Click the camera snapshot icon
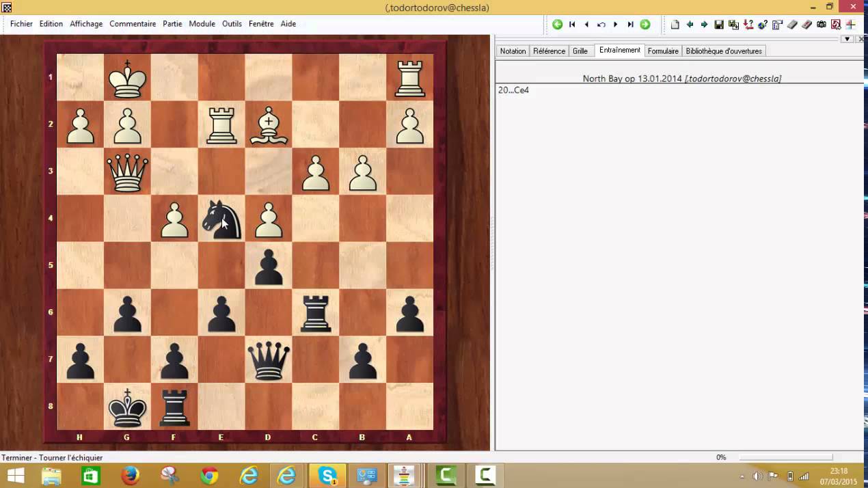Viewport: 868px width, 488px height. 822,25
